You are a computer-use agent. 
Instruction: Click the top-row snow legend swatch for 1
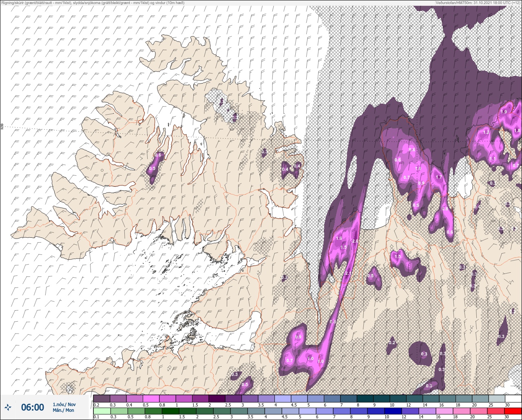tap(184, 398)
